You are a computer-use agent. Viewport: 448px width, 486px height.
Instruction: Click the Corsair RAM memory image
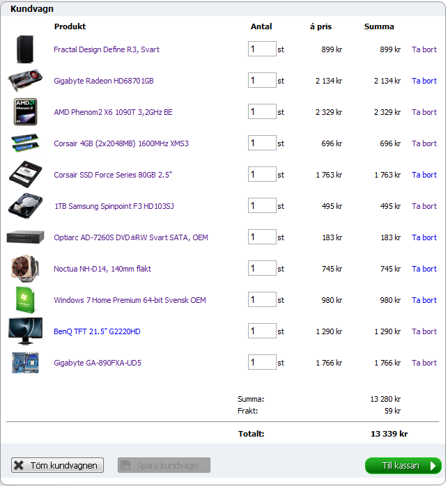(x=25, y=143)
